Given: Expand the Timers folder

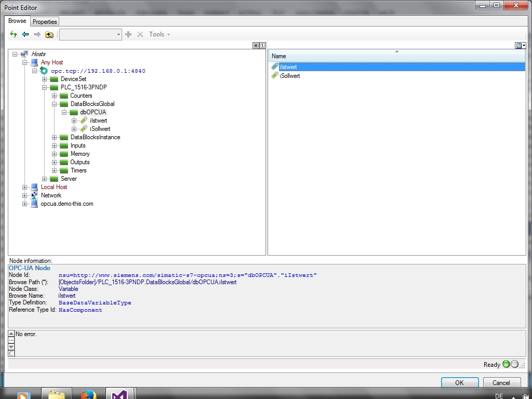Looking at the screenshot, I should click(54, 170).
